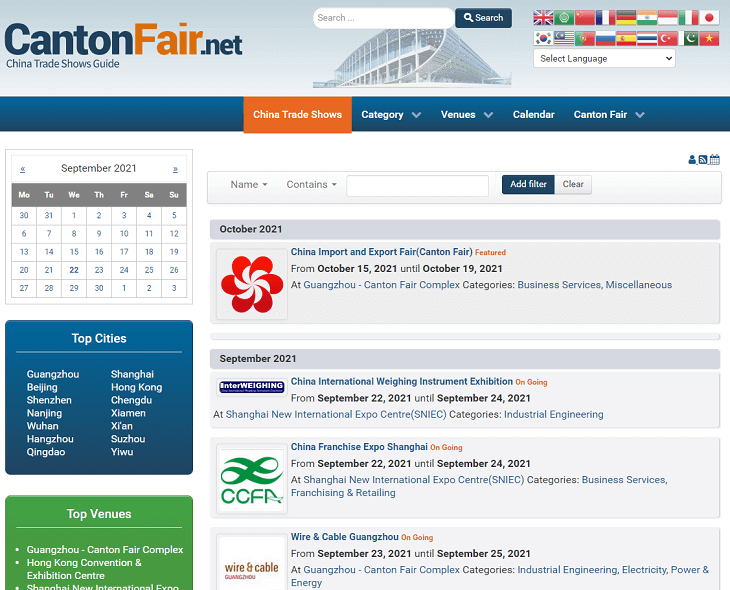
Task: Select the China flag language
Action: pyautogui.click(x=585, y=18)
